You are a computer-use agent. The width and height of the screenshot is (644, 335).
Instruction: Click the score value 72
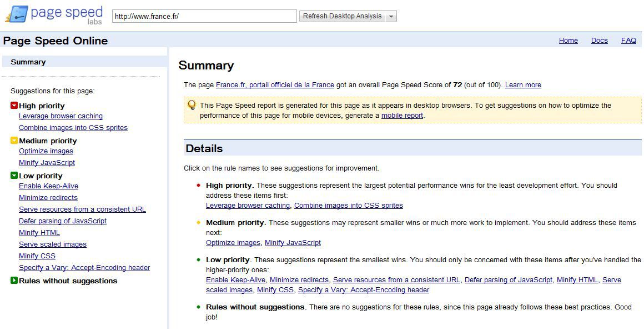click(x=457, y=84)
